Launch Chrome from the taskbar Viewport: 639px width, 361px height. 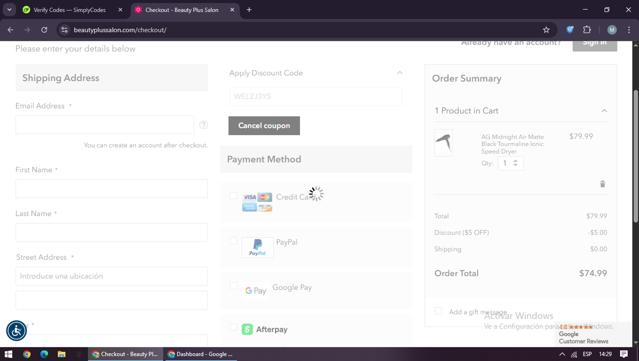(26, 354)
